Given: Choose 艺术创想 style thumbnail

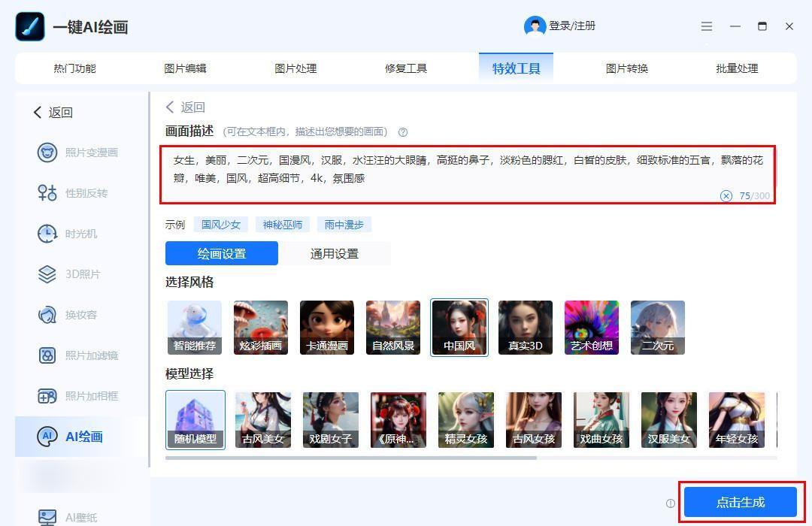Looking at the screenshot, I should [592, 328].
